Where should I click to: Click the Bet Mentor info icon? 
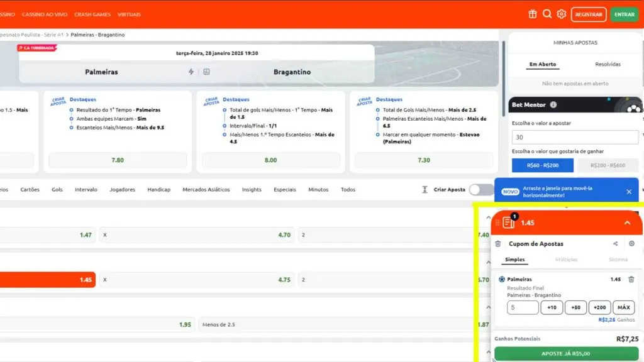tap(553, 105)
